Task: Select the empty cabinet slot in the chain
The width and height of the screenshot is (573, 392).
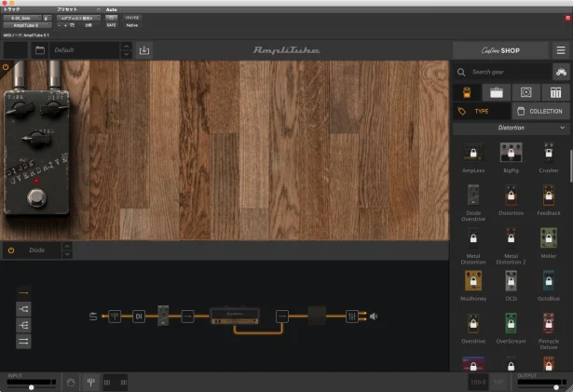Action: [x=317, y=316]
